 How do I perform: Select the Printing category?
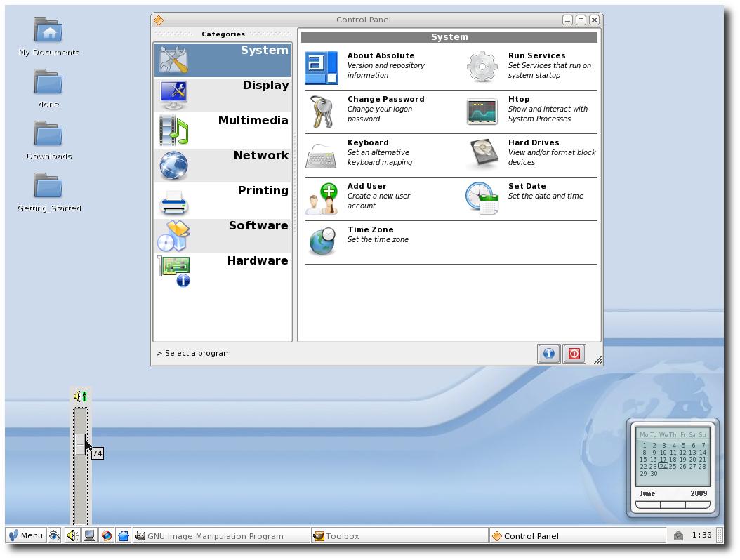coord(223,201)
